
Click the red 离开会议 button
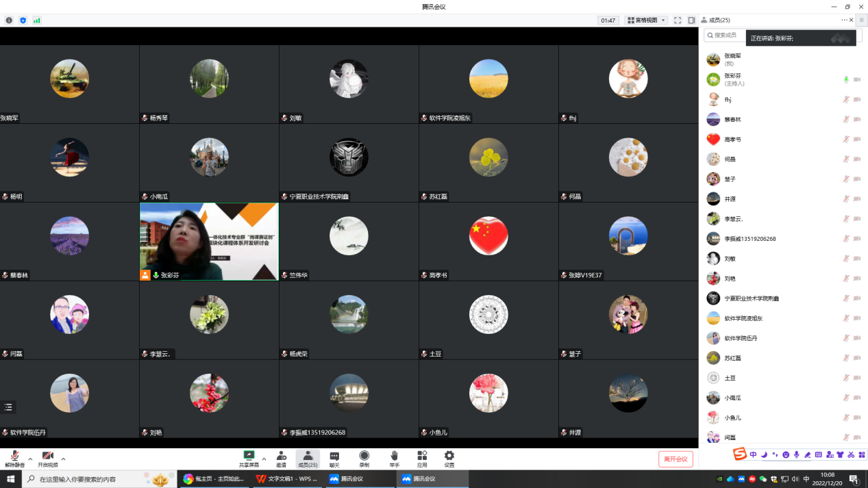click(x=675, y=459)
